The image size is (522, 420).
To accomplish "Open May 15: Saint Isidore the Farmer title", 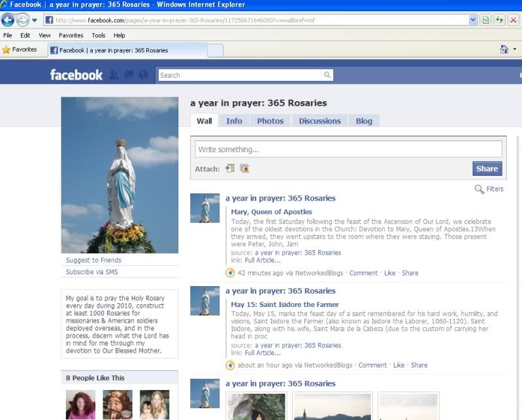I will pyautogui.click(x=285, y=304).
